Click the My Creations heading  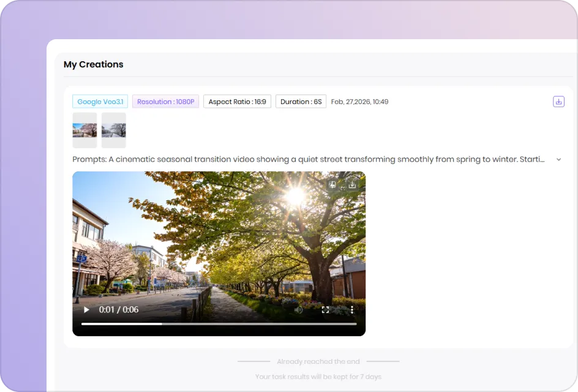click(93, 64)
